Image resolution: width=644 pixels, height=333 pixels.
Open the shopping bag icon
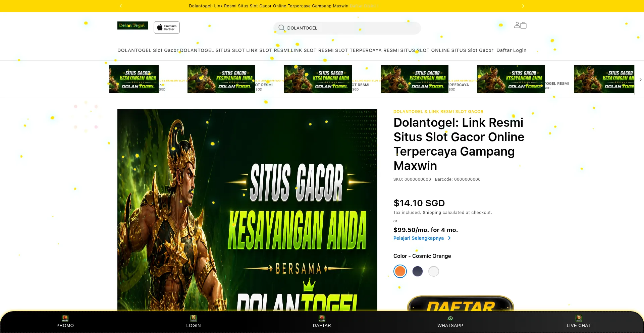(x=524, y=25)
